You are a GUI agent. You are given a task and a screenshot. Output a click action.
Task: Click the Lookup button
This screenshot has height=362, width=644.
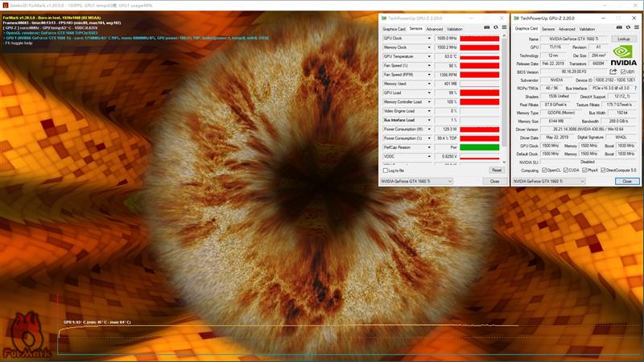coord(623,39)
